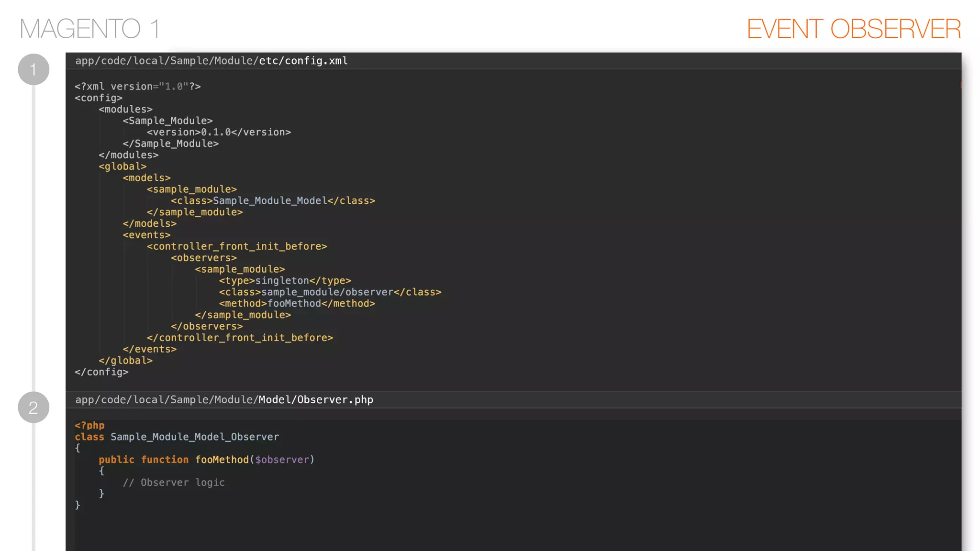Viewport: 980px width, 551px height.
Task: Click the sample_module/observer class line
Action: [330, 292]
